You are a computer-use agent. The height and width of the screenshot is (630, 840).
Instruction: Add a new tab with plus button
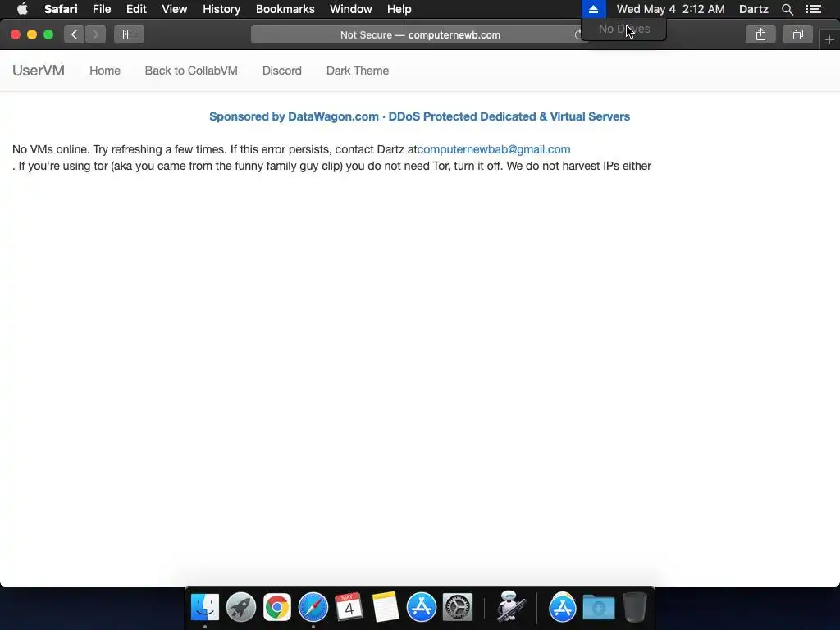830,40
